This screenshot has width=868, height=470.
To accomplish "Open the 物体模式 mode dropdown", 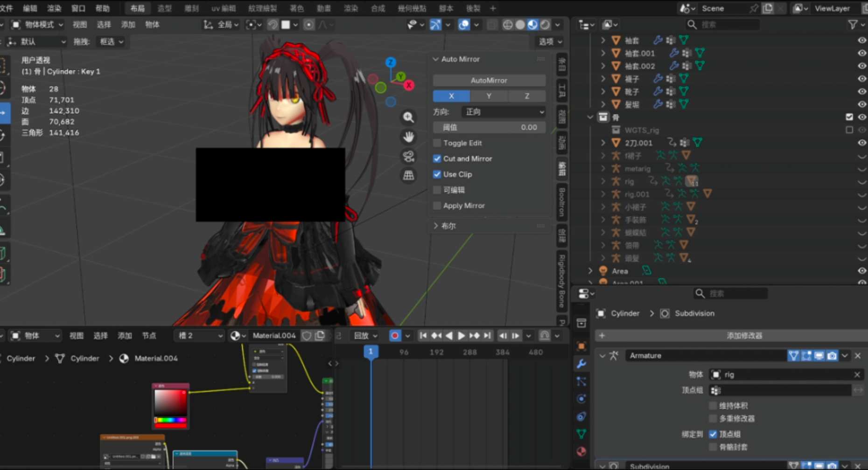I will pyautogui.click(x=37, y=25).
